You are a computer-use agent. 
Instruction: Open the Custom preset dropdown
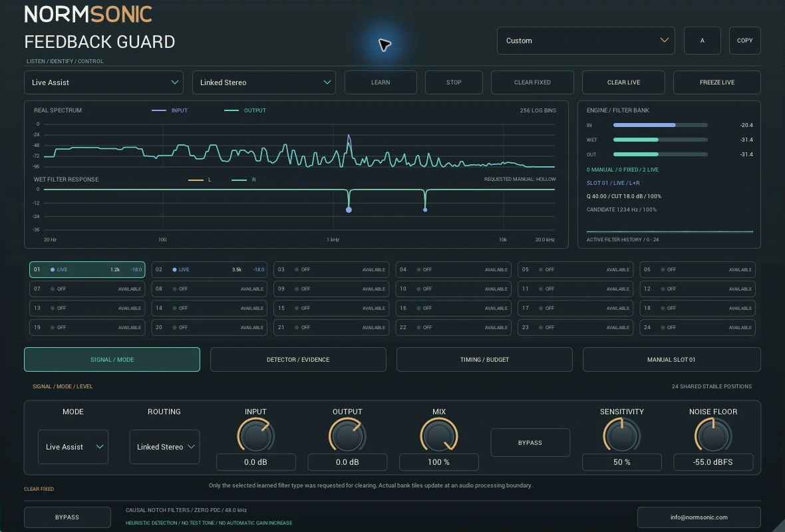[585, 41]
